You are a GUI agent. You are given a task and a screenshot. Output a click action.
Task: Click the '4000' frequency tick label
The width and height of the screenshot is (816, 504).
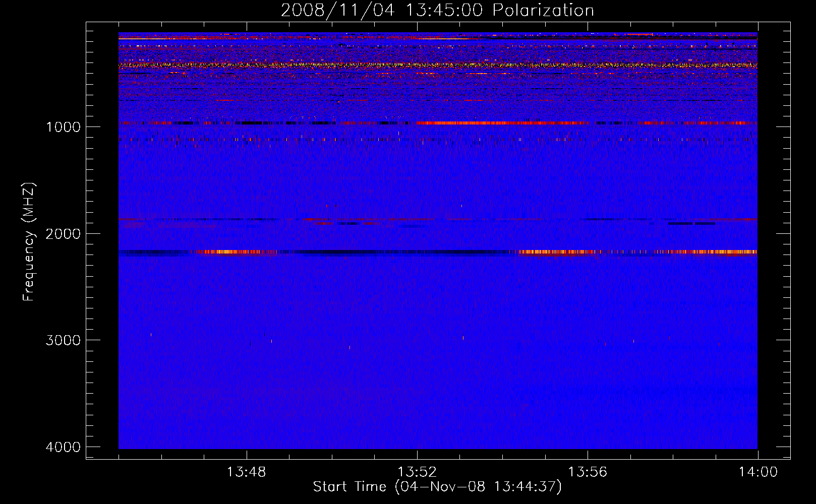pos(63,447)
